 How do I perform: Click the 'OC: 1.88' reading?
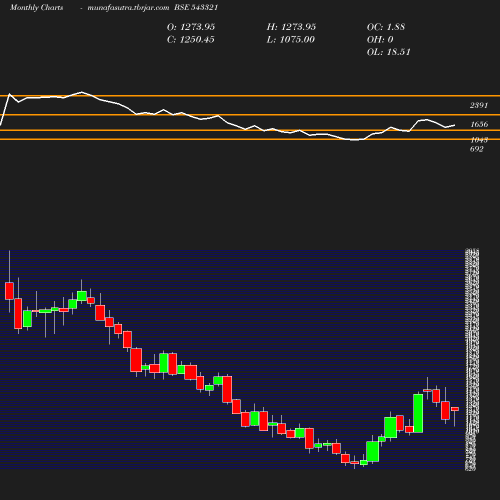coord(386,27)
